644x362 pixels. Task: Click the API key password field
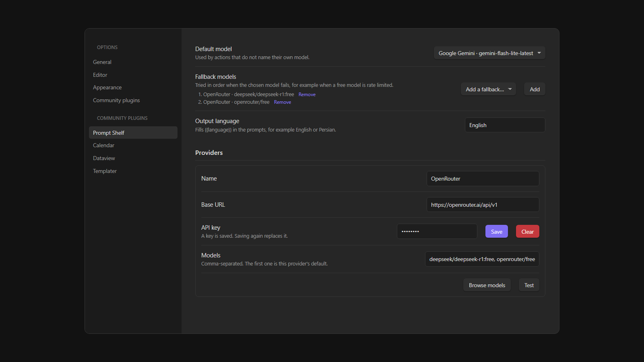pos(437,231)
